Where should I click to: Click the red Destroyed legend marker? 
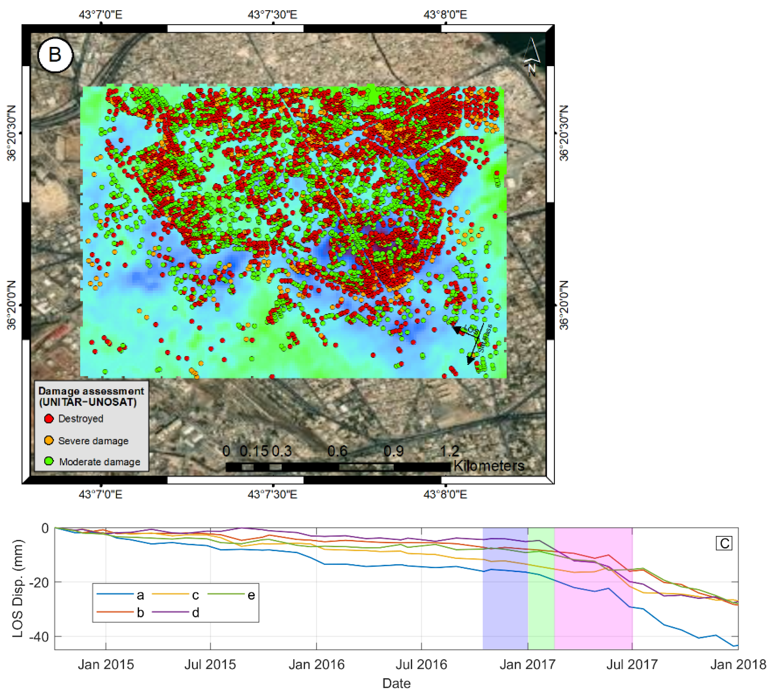pyautogui.click(x=49, y=418)
